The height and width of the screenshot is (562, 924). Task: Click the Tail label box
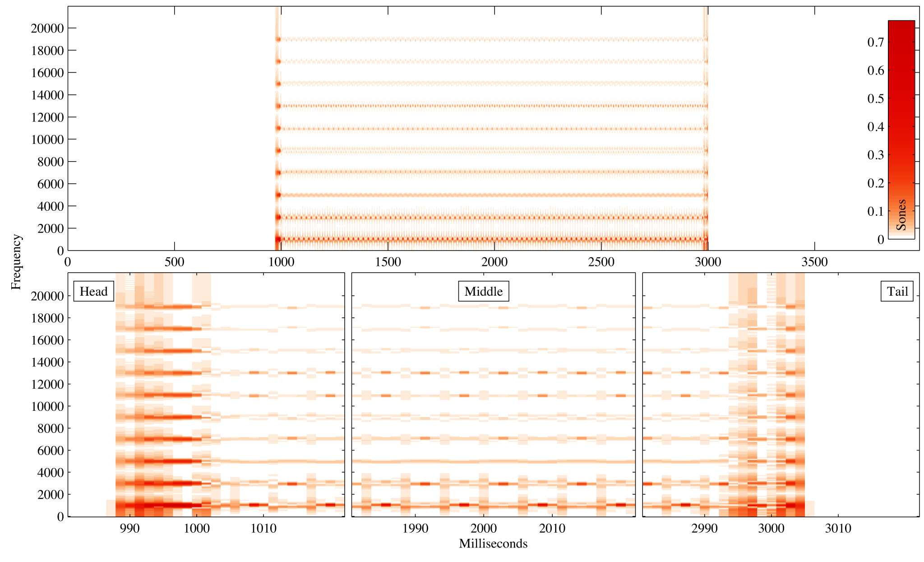click(897, 291)
